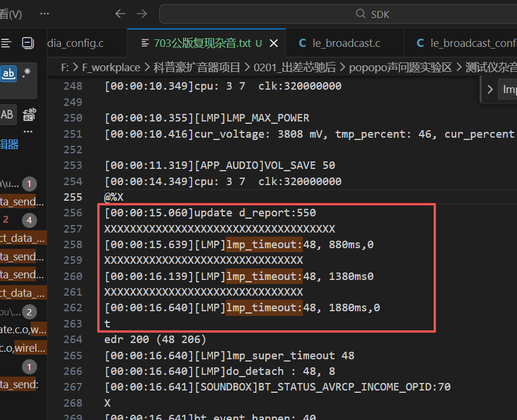Click the F: breadcrumb

(65, 68)
